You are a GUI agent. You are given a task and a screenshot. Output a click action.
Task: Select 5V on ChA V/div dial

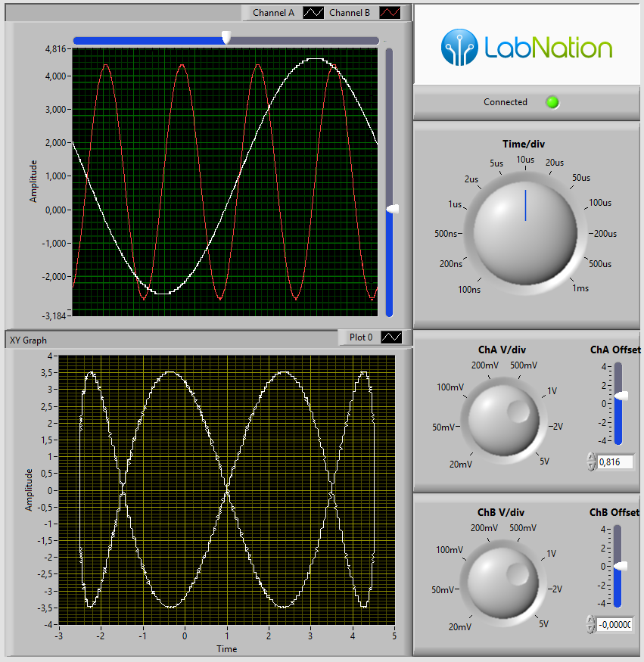coord(542,458)
